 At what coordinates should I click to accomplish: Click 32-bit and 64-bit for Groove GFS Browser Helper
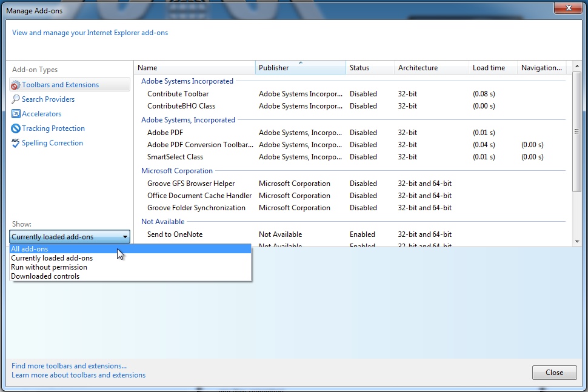pyautogui.click(x=424, y=184)
